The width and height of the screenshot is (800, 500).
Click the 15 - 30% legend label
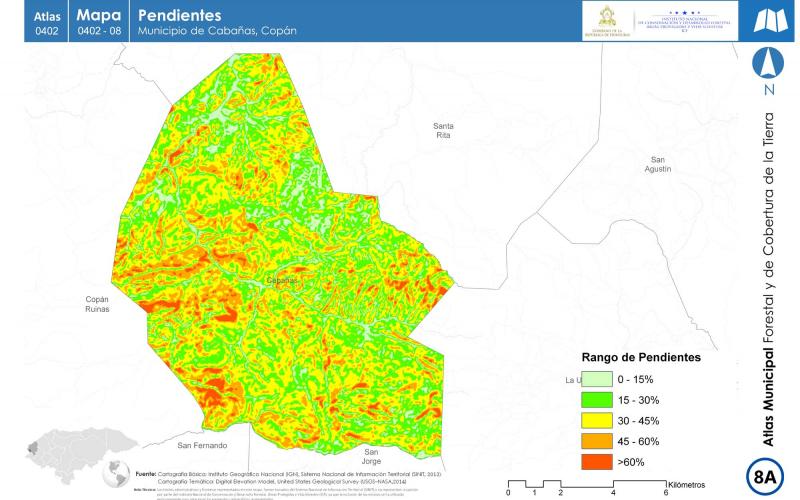(638, 401)
